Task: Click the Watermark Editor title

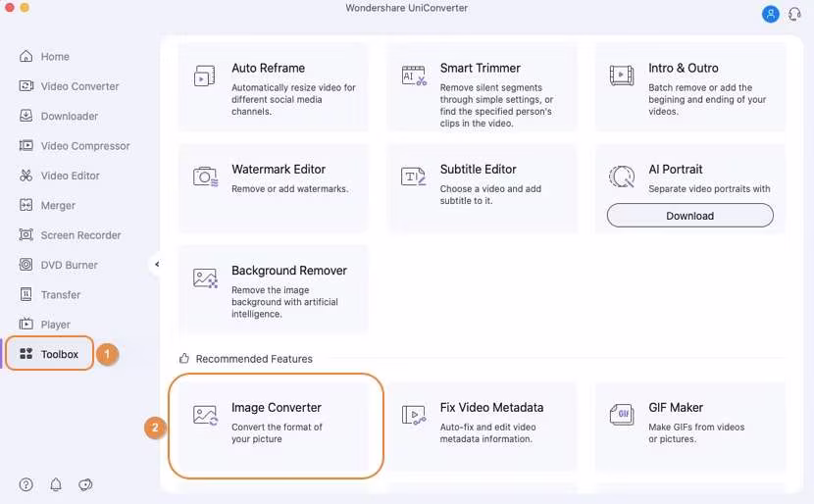Action: [279, 170]
